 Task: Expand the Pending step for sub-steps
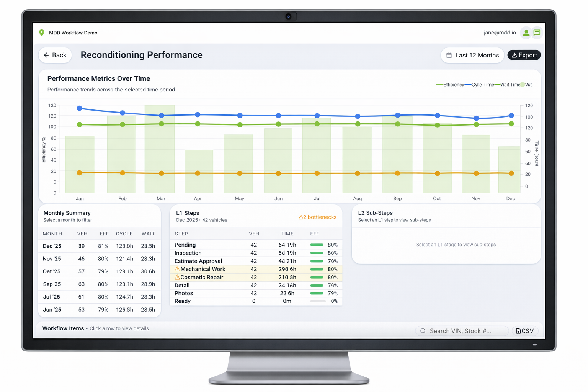click(x=185, y=245)
